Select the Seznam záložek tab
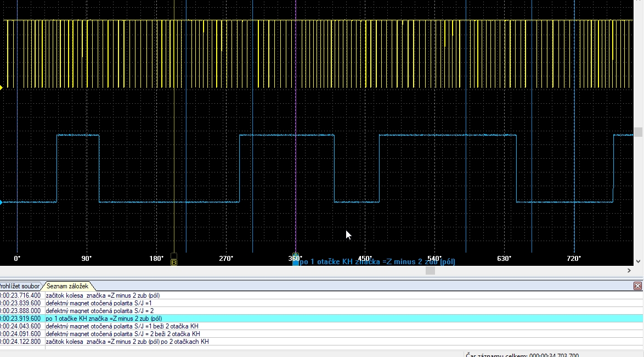 pyautogui.click(x=67, y=286)
